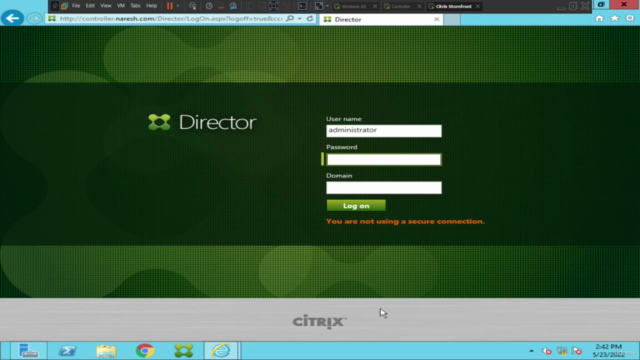Image resolution: width=640 pixels, height=360 pixels.
Task: Show hidden system tray icons
Action: tap(531, 351)
